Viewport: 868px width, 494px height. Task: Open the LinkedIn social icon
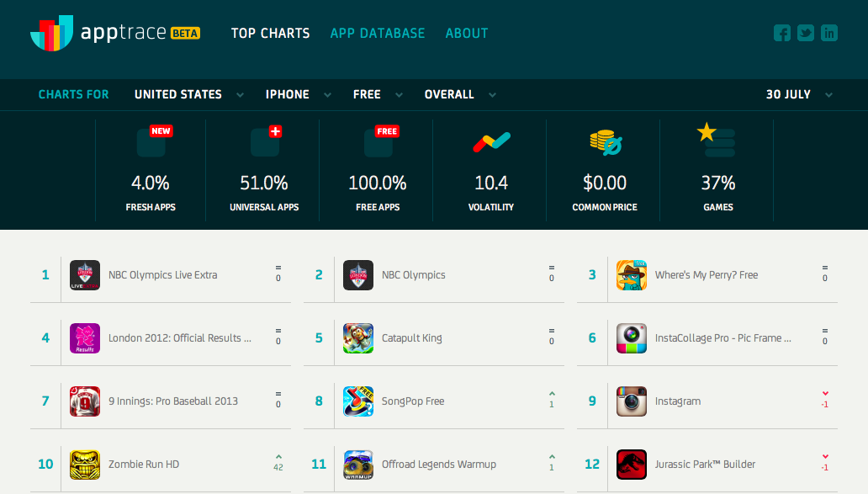(x=828, y=33)
